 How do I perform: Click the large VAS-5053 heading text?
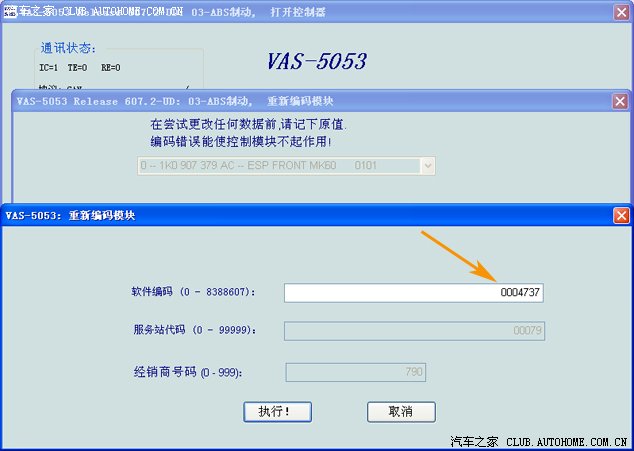pos(316,61)
